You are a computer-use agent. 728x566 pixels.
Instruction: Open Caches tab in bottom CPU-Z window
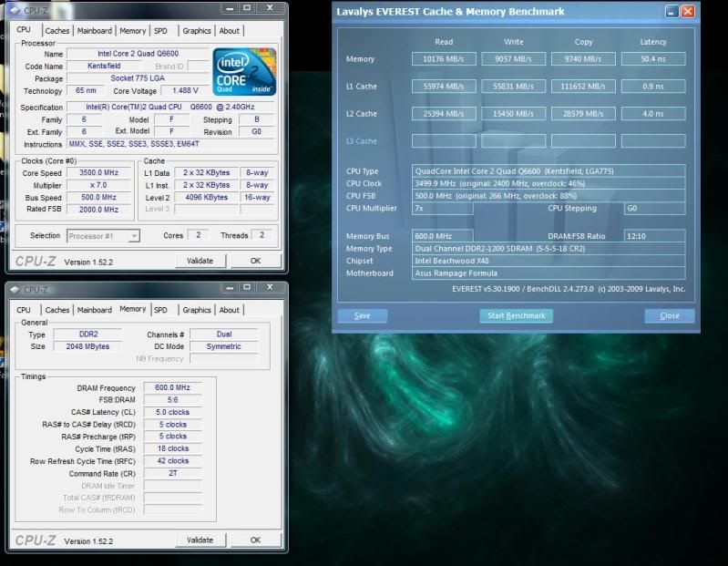[x=57, y=310]
